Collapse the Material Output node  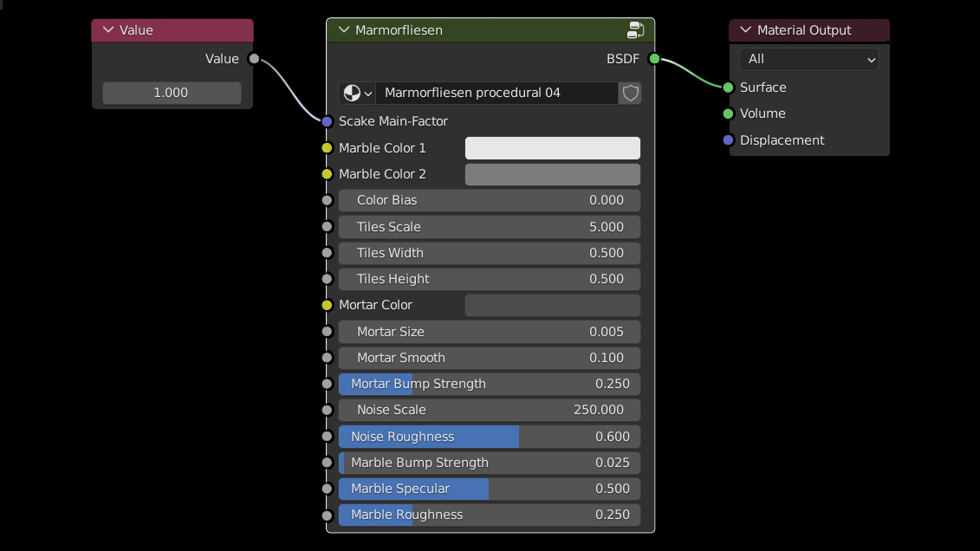[x=744, y=30]
